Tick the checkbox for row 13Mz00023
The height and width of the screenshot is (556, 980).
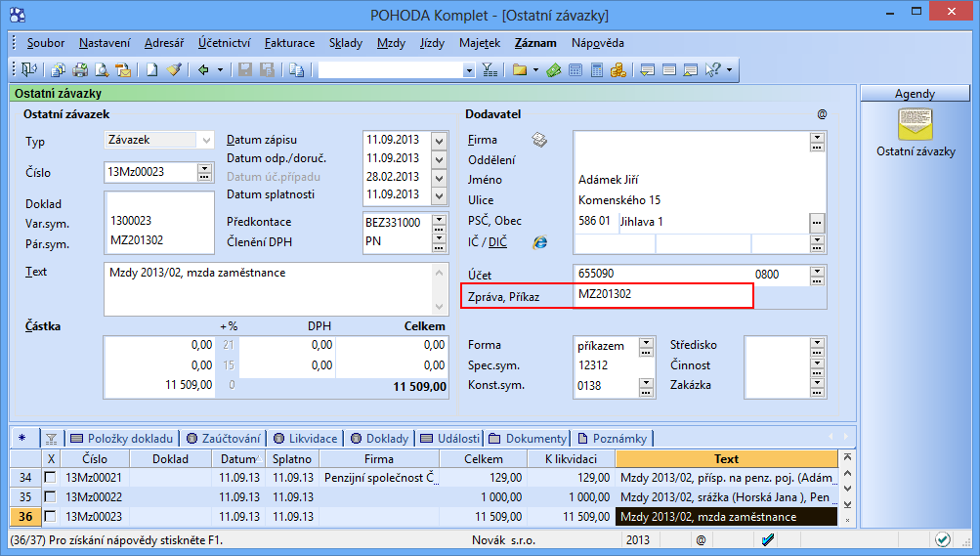point(50,516)
